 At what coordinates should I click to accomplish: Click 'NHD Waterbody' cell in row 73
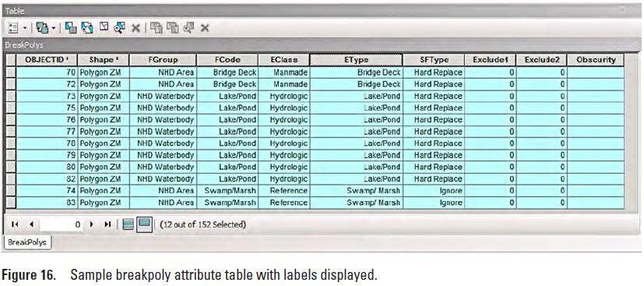(163, 96)
